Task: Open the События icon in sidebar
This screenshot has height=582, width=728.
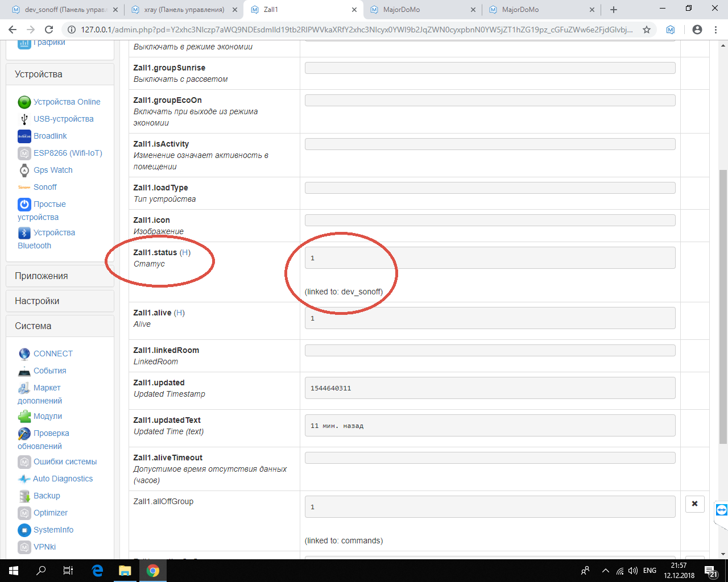Action: pyautogui.click(x=24, y=371)
